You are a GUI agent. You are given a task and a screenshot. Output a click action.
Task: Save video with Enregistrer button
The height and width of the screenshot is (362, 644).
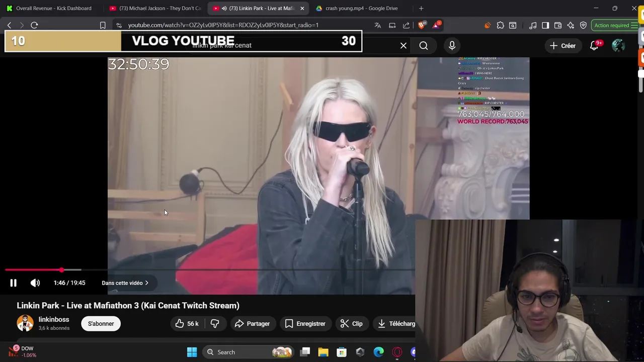(x=305, y=324)
